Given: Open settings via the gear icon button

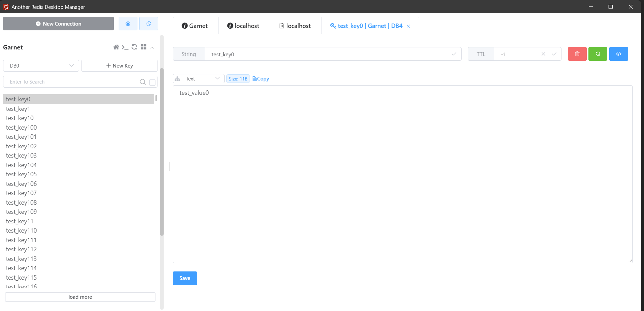Looking at the screenshot, I should [128, 24].
